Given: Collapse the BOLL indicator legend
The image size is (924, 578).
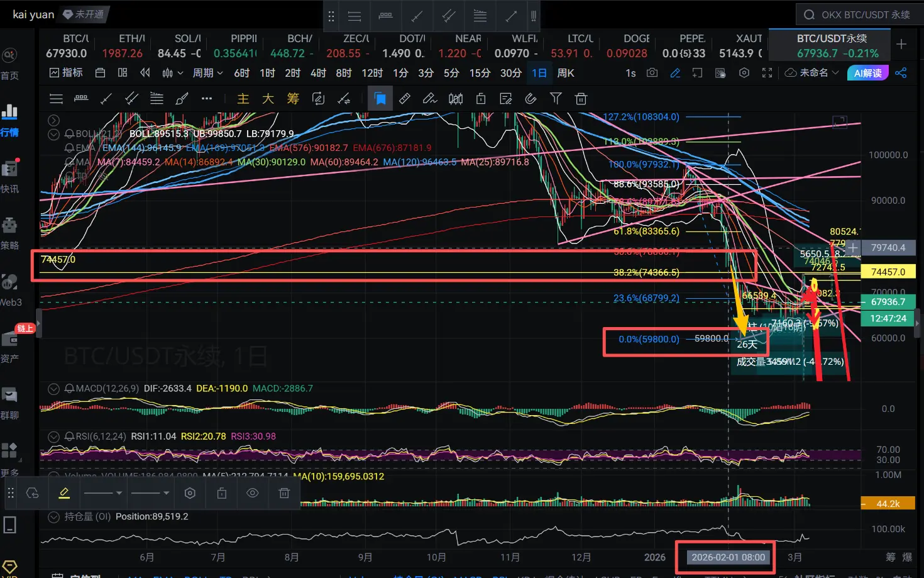Looking at the screenshot, I should [x=53, y=134].
